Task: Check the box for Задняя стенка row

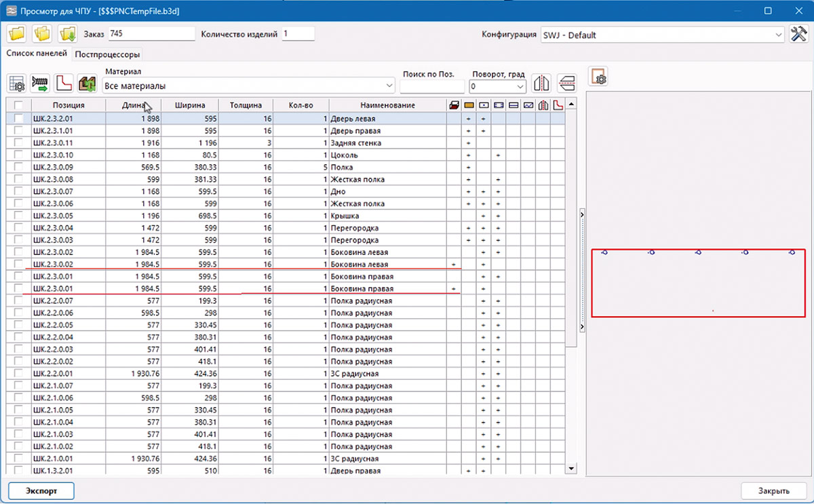Action: (x=18, y=143)
